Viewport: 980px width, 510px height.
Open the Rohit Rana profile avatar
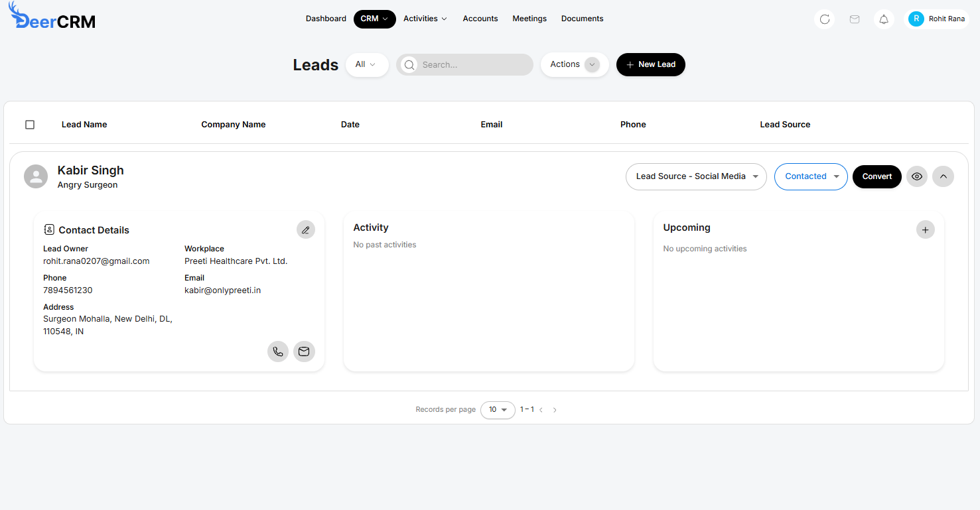pos(938,19)
